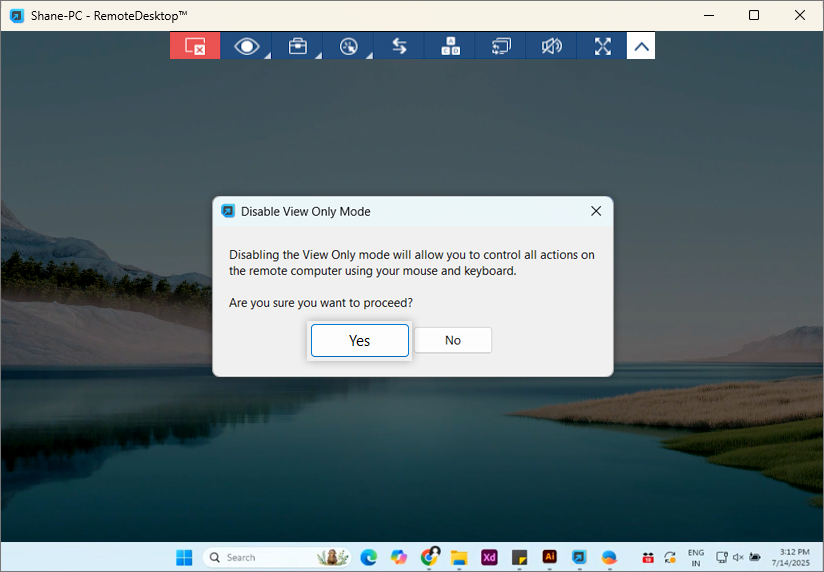The image size is (824, 572).
Task: Close the Disable View Only Mode dialog
Action: click(x=596, y=211)
